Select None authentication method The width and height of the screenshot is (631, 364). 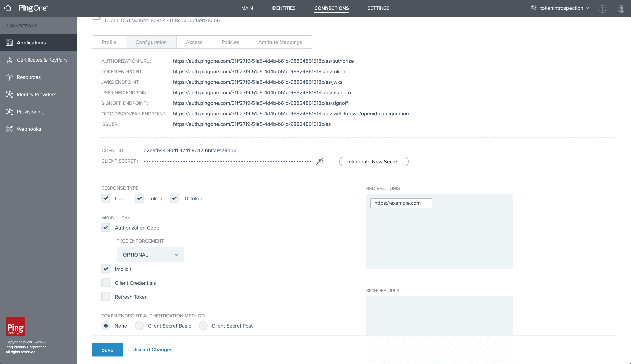click(106, 326)
